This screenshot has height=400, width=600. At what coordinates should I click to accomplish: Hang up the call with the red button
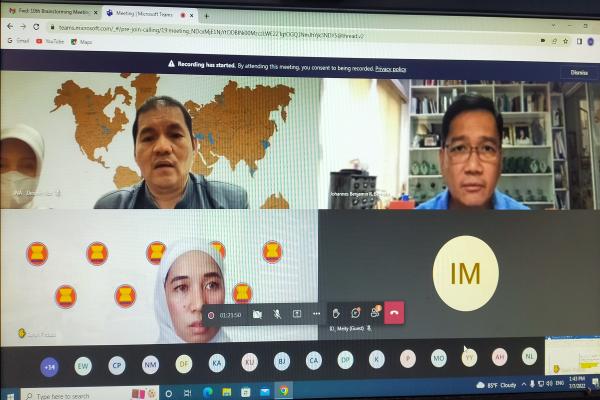click(x=394, y=313)
